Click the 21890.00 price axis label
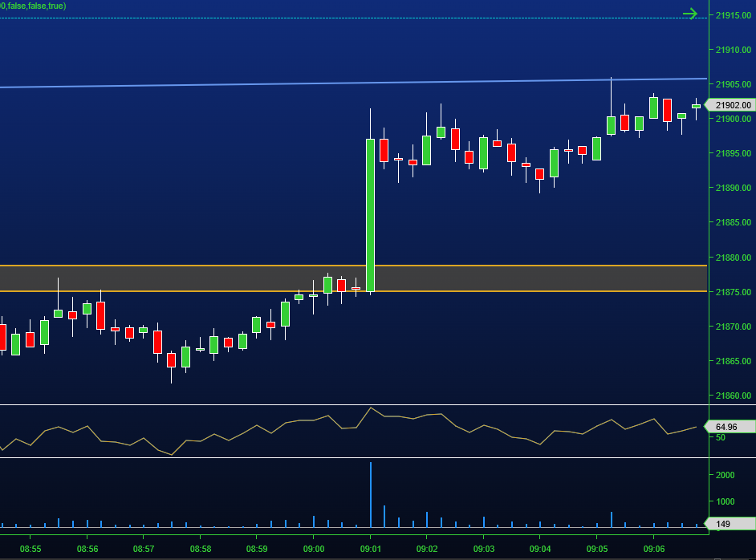This screenshot has width=756, height=560. click(734, 188)
